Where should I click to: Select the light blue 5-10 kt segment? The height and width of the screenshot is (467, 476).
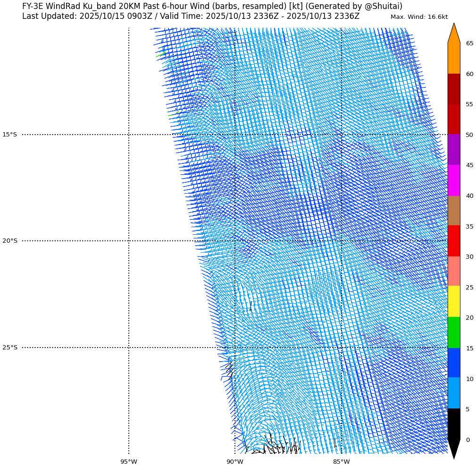tap(453, 393)
